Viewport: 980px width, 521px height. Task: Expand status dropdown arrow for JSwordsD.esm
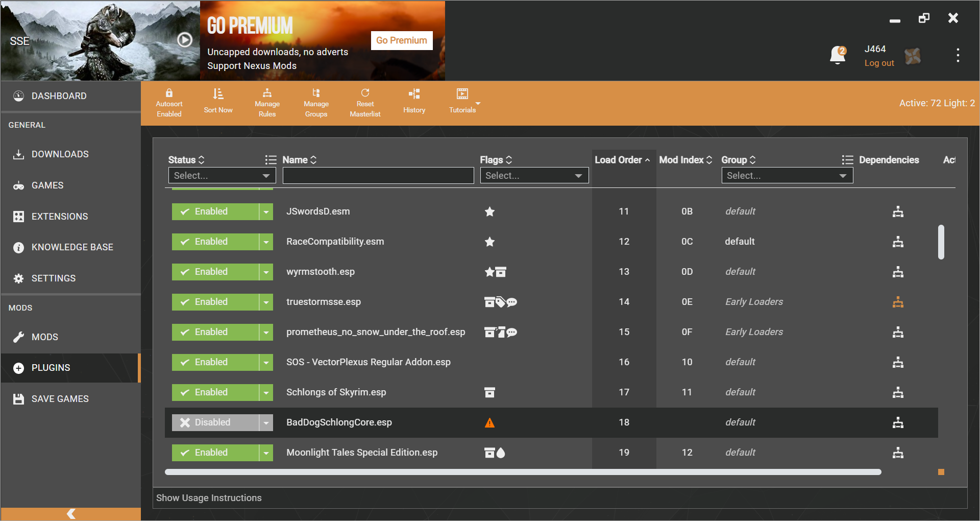point(266,211)
